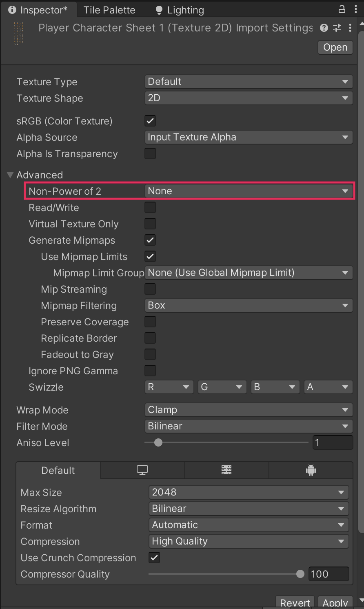Switch to the Lighting tab
Image resolution: width=364 pixels, height=609 pixels.
pos(180,10)
